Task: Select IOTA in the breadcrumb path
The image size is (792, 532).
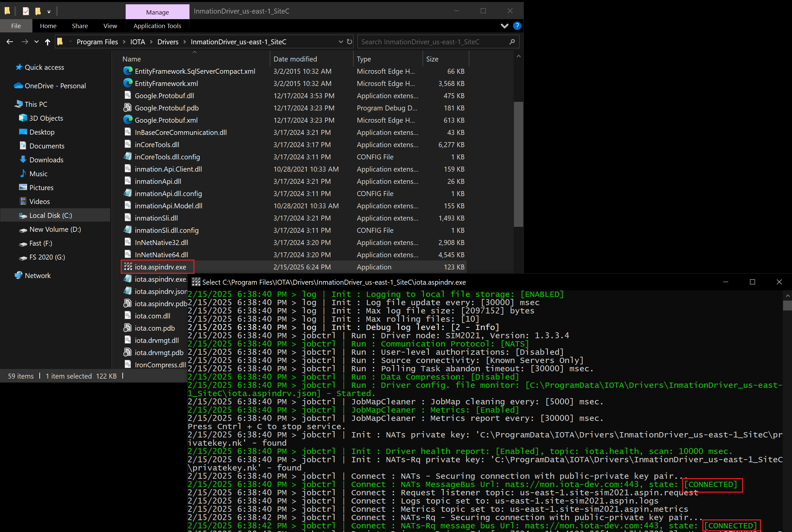Action: pyautogui.click(x=138, y=42)
